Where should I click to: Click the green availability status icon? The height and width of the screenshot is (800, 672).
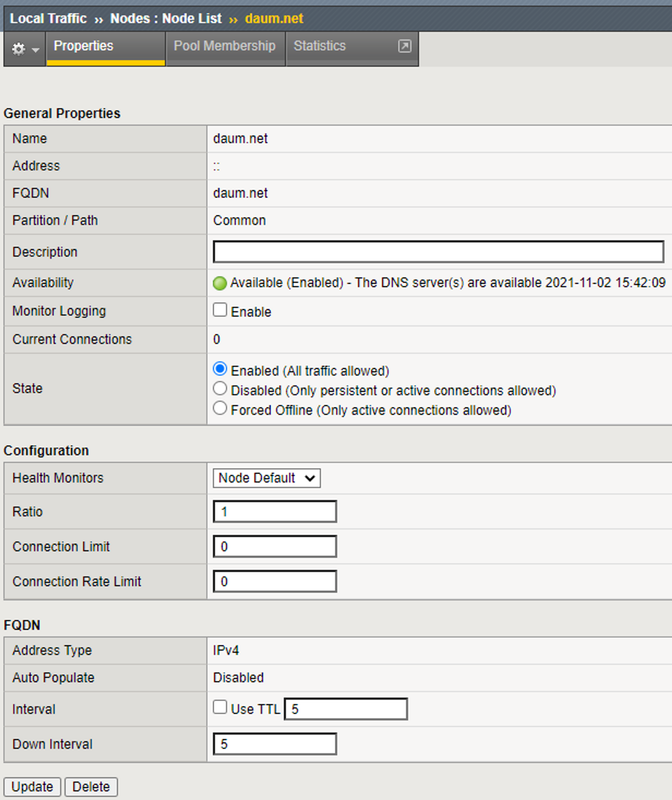[x=220, y=283]
